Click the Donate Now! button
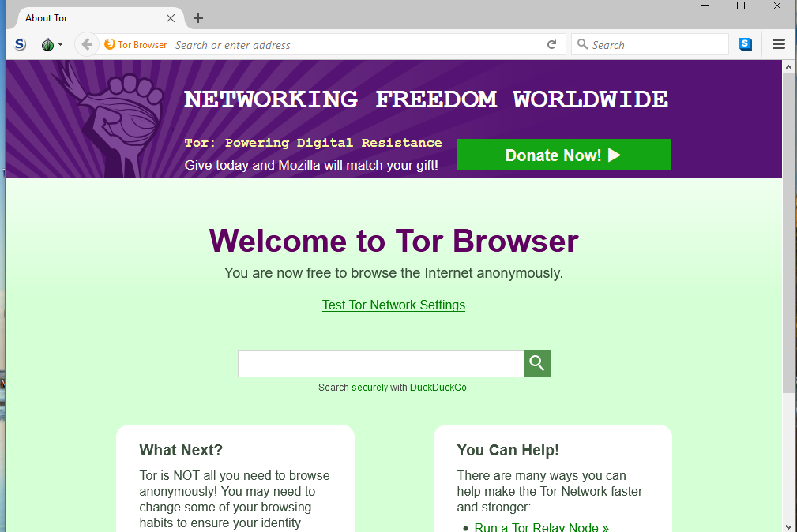797x532 pixels. click(x=564, y=155)
